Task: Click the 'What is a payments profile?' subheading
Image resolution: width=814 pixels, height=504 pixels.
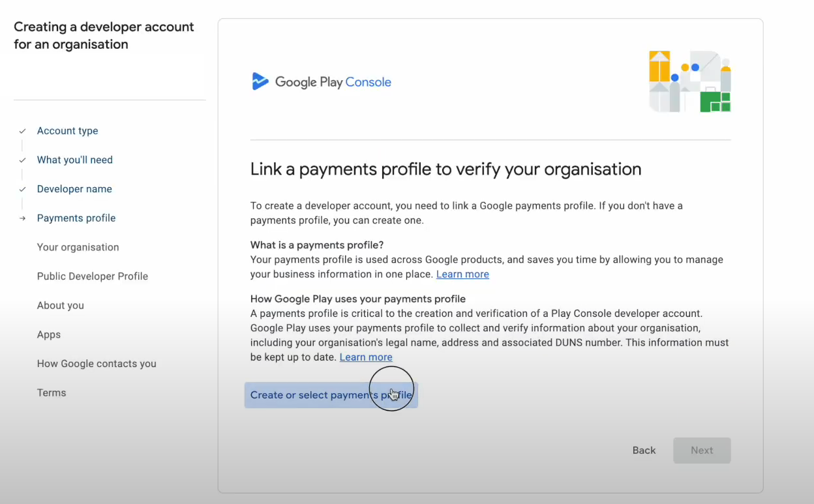Action: coord(317,245)
